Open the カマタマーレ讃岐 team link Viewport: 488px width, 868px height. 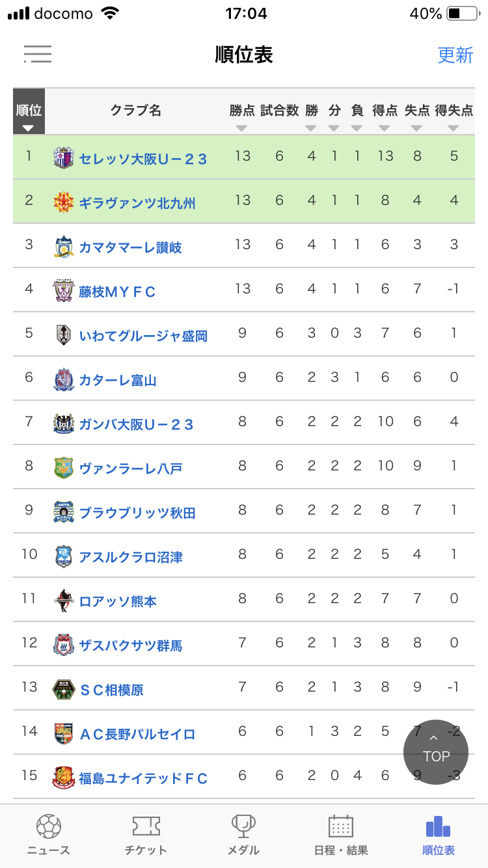tap(130, 247)
